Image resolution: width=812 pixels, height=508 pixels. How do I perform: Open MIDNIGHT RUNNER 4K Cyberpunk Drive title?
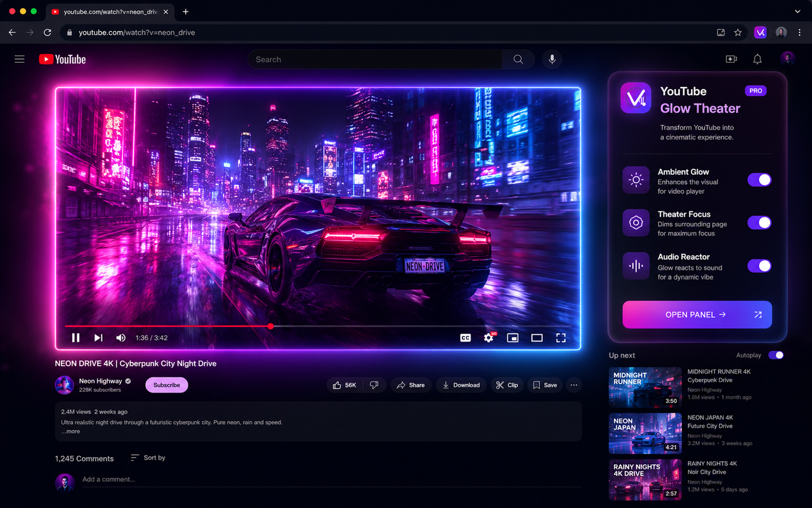[719, 376]
